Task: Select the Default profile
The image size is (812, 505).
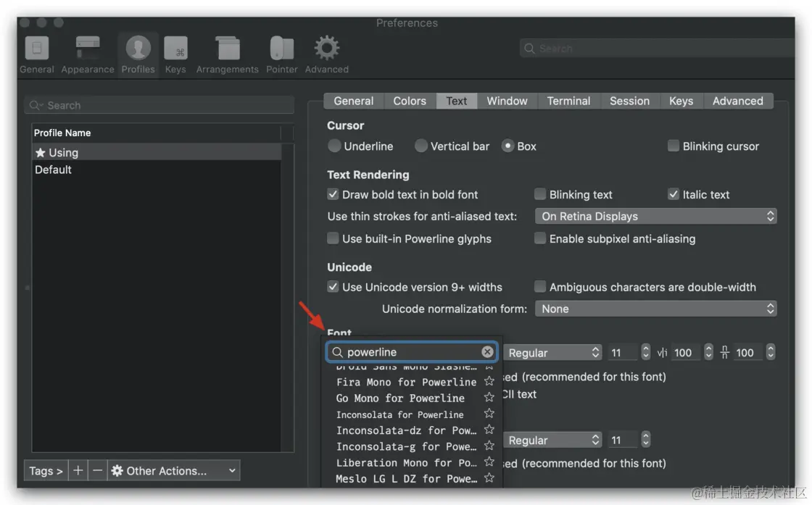Action: point(157,170)
